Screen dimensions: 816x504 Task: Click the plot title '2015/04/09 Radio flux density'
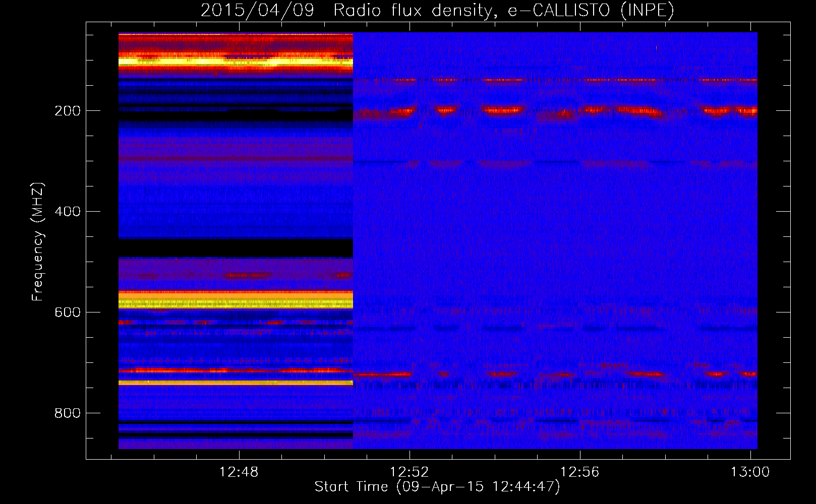click(437, 11)
